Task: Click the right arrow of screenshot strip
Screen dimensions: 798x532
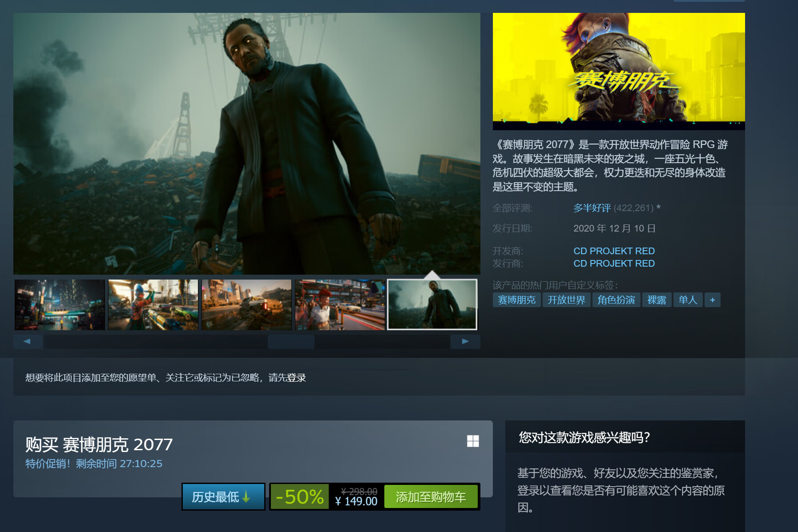Action: (x=465, y=341)
